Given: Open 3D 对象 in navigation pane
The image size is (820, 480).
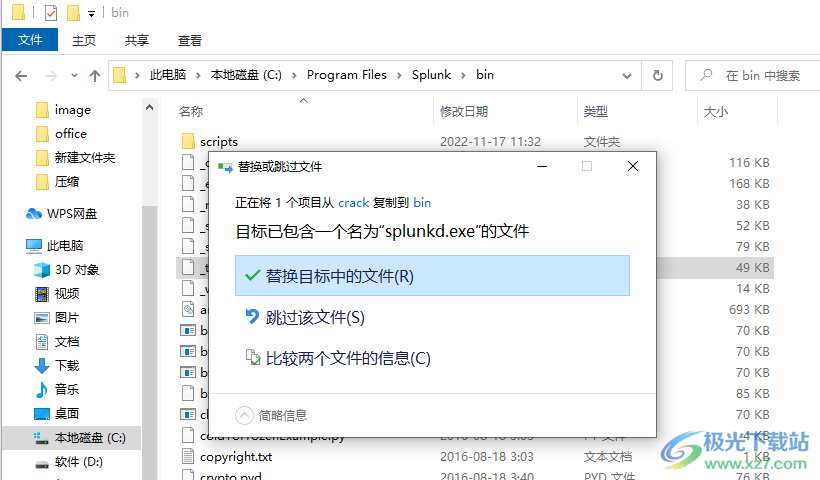Looking at the screenshot, I should [66, 269].
